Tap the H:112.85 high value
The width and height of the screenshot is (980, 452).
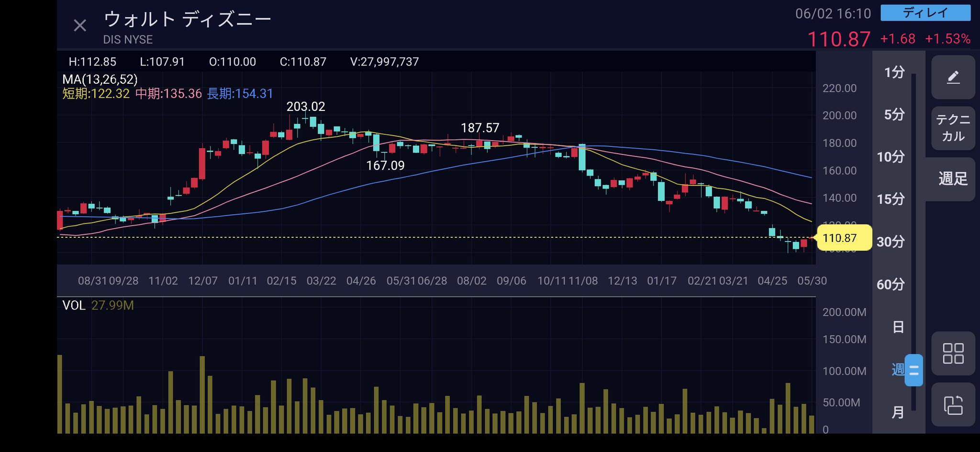(92, 62)
